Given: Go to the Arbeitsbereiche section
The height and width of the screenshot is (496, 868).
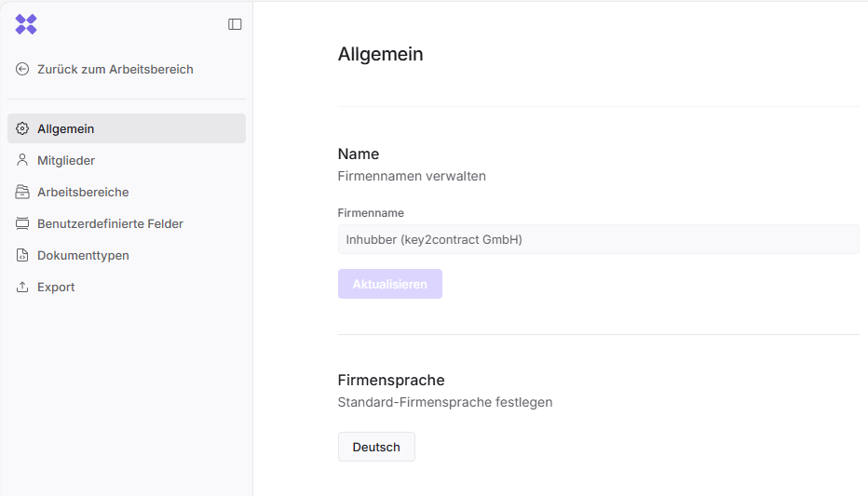Looking at the screenshot, I should 83,192.
